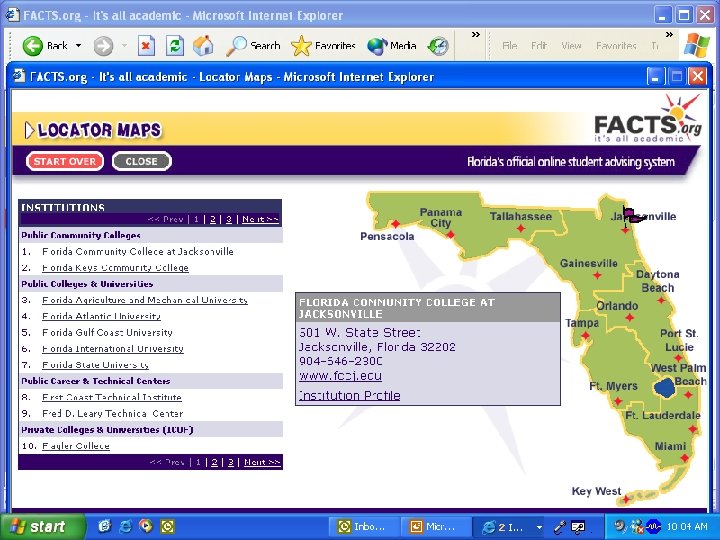The height and width of the screenshot is (540, 720).
Task: Open the File menu
Action: (509, 46)
